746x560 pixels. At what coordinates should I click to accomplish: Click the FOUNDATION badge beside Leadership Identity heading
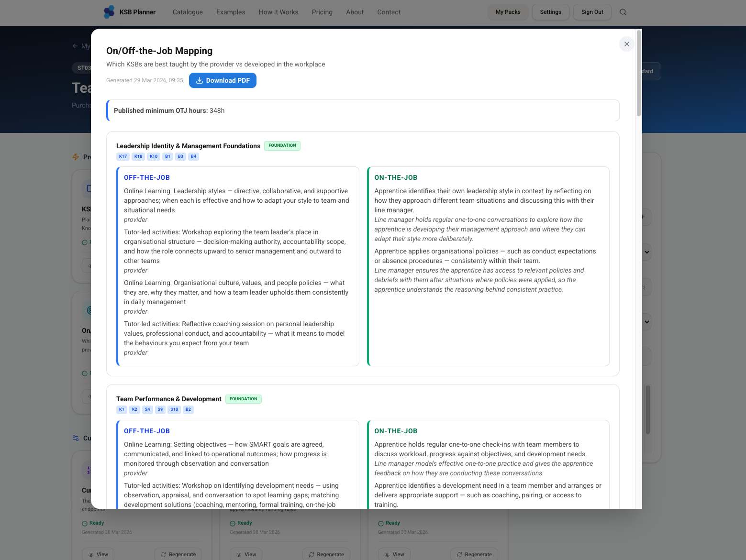click(x=282, y=145)
